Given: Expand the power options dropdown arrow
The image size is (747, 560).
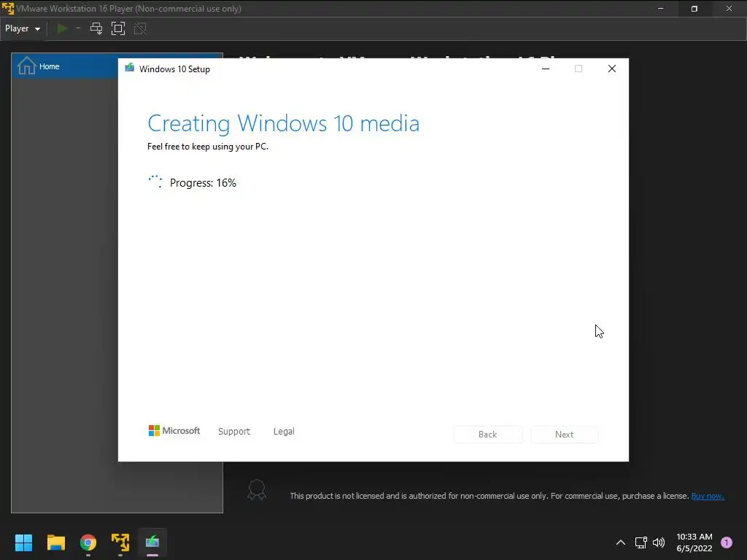Looking at the screenshot, I should click(78, 28).
